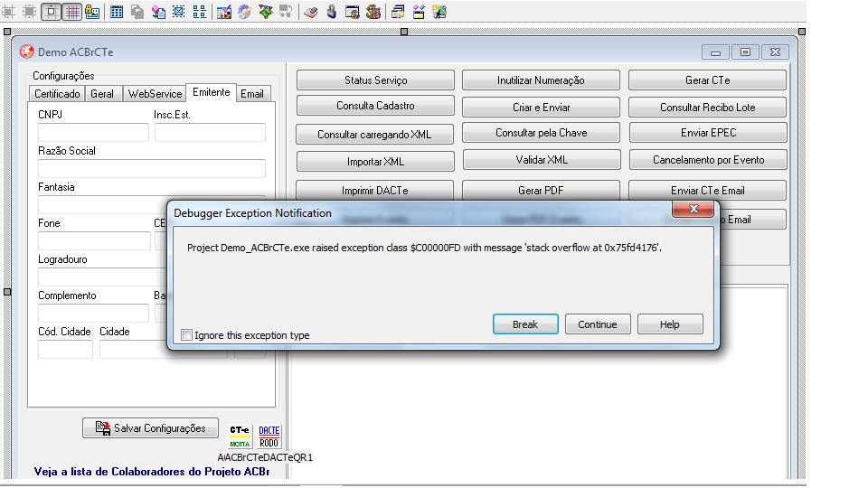Click the Gerar PDF button

pyautogui.click(x=541, y=190)
